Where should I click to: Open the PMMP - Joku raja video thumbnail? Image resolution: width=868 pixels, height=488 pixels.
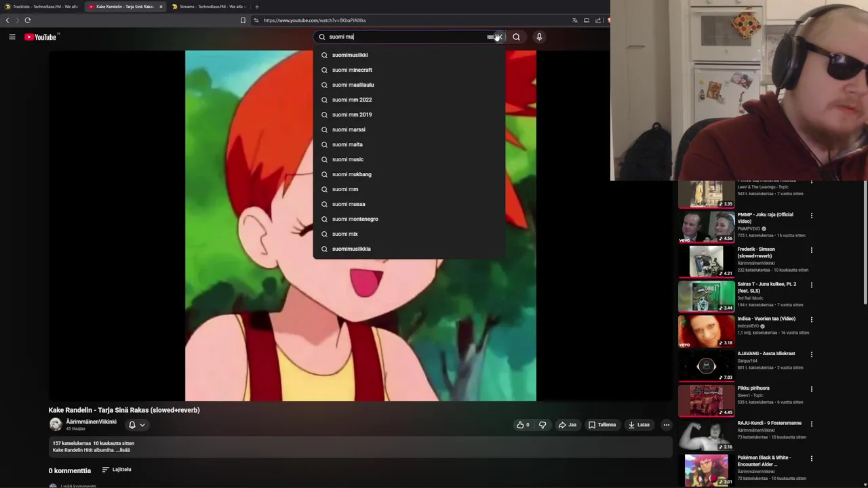(706, 227)
